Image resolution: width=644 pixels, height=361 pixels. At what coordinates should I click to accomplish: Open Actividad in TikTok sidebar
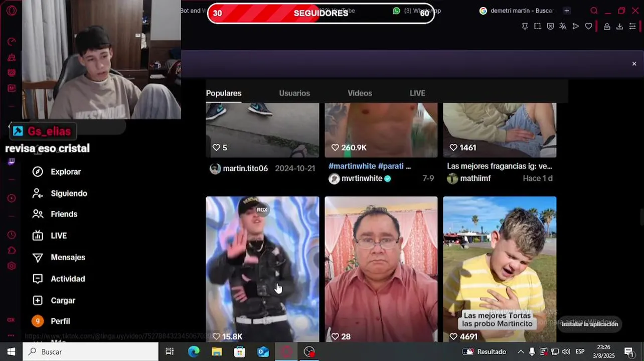58,279
